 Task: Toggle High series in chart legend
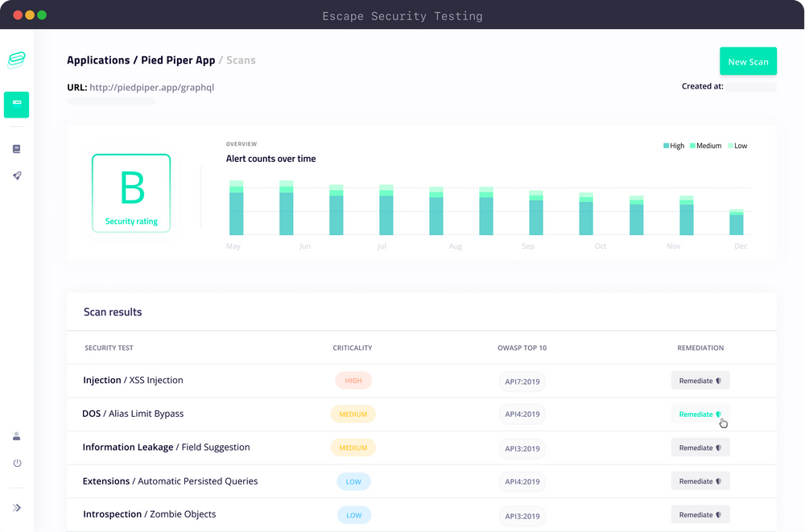[x=674, y=146]
